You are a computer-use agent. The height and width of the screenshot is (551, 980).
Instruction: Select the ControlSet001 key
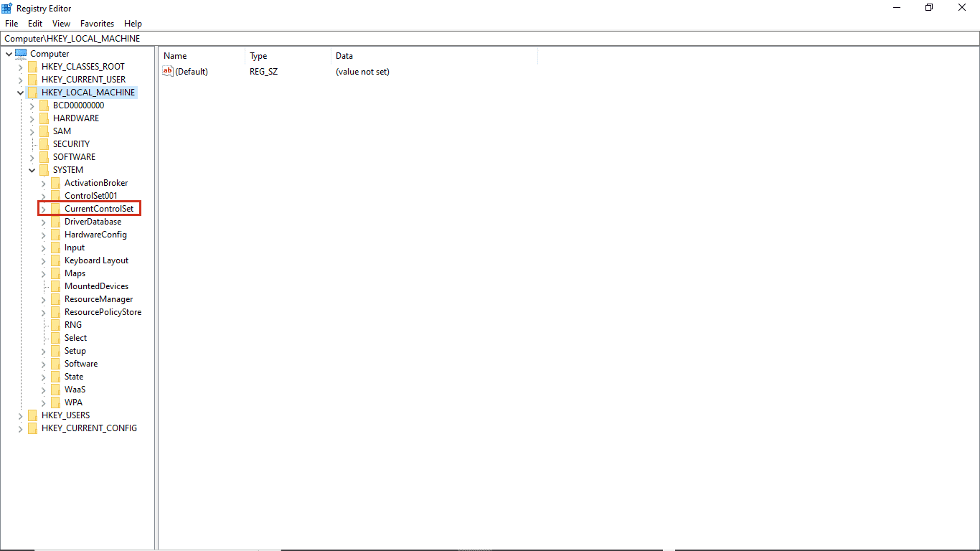91,196
